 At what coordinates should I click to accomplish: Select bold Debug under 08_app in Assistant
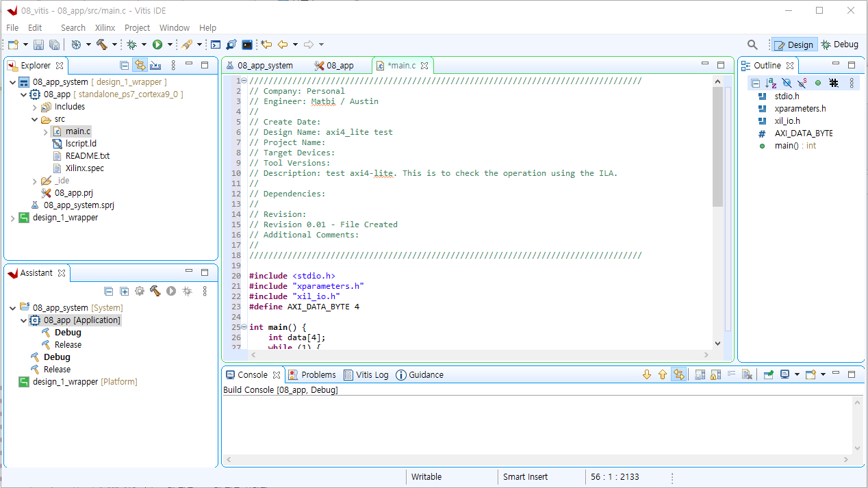[68, 333]
